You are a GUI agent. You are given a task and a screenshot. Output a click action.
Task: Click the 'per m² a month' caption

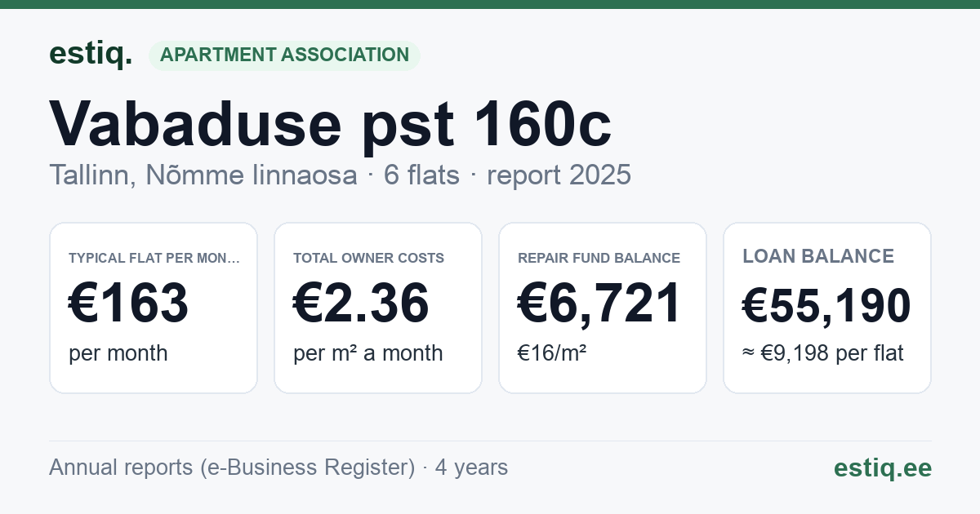(368, 353)
